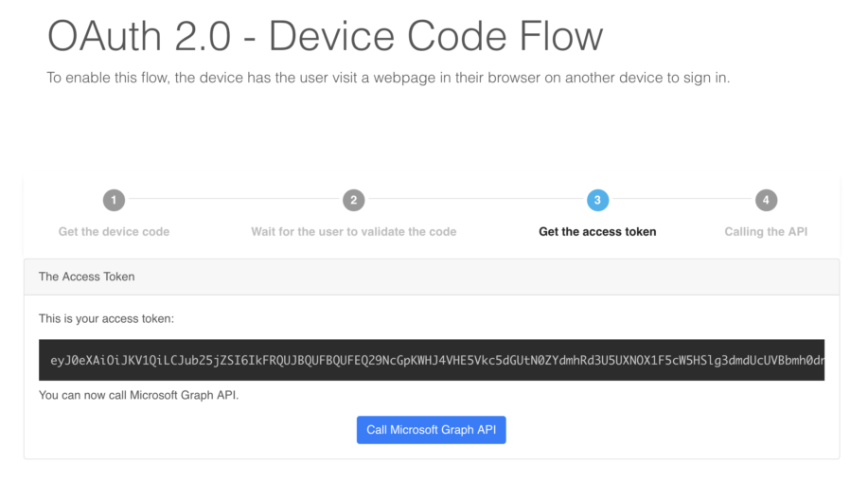Click the connector line between steps 1 and 2
Image resolution: width=868 pixels, height=483 pixels.
[234, 198]
